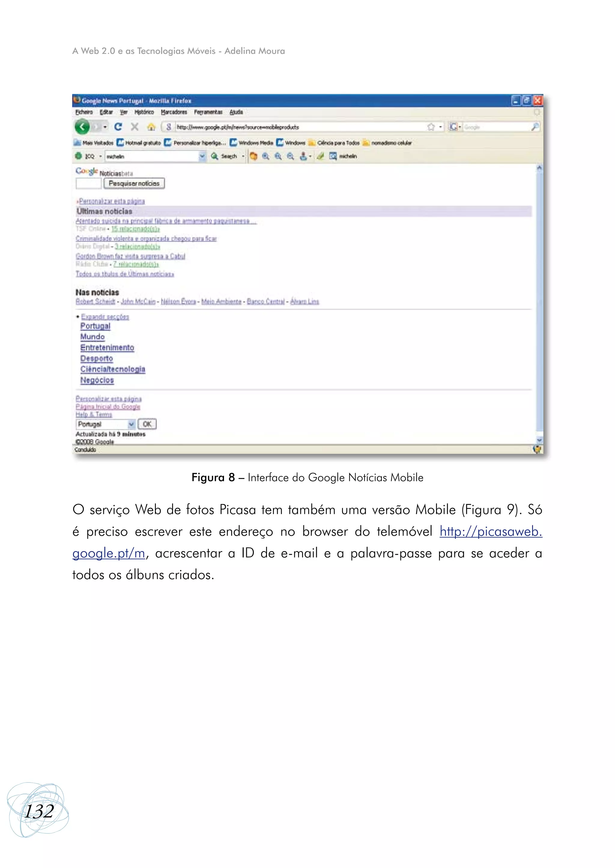Click the stop loading X icon
This screenshot has height=868, width=615.
pos(135,127)
